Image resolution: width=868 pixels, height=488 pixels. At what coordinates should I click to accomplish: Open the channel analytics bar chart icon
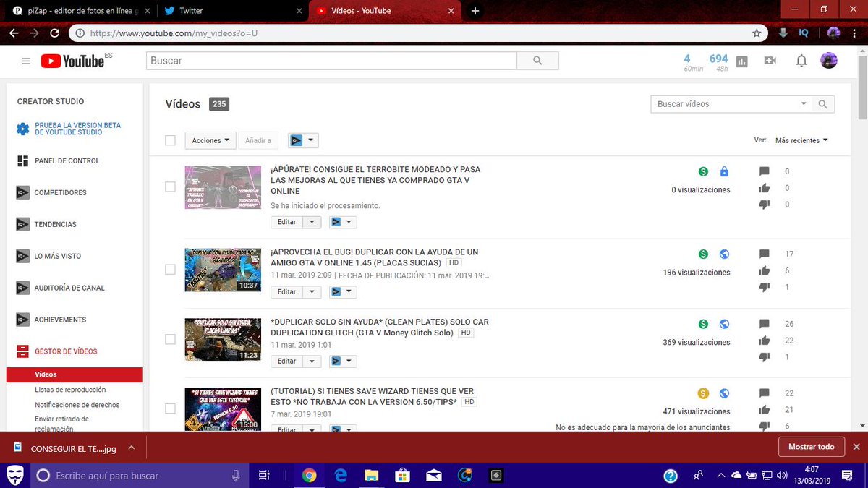tap(741, 61)
